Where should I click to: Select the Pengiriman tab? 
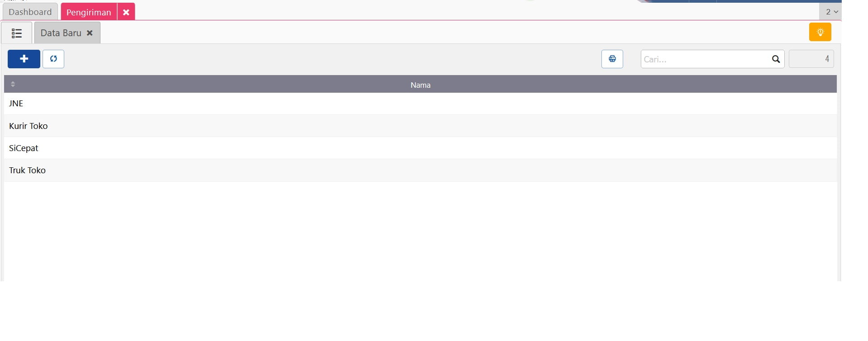coord(89,12)
